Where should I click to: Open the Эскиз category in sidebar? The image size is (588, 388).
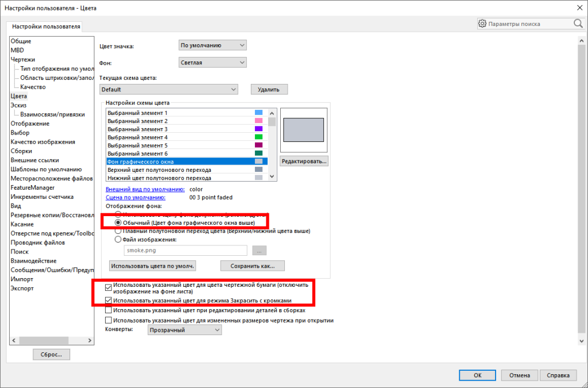point(18,105)
